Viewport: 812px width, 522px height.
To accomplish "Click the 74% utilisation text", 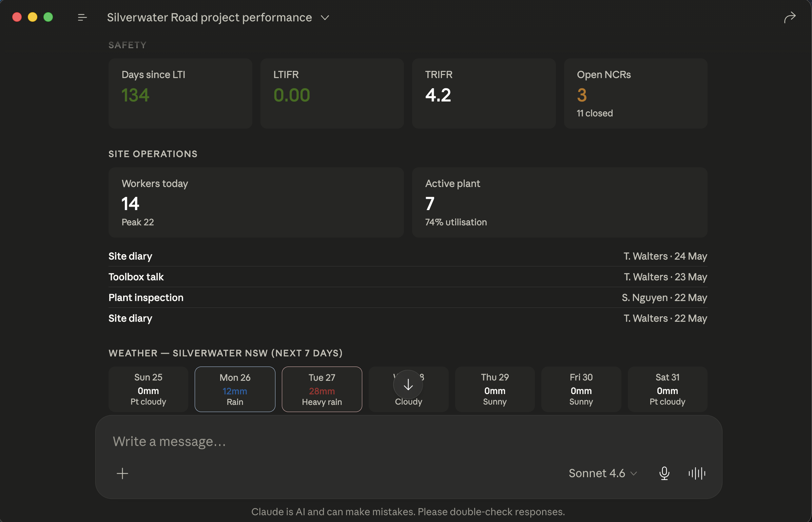I will click(456, 222).
